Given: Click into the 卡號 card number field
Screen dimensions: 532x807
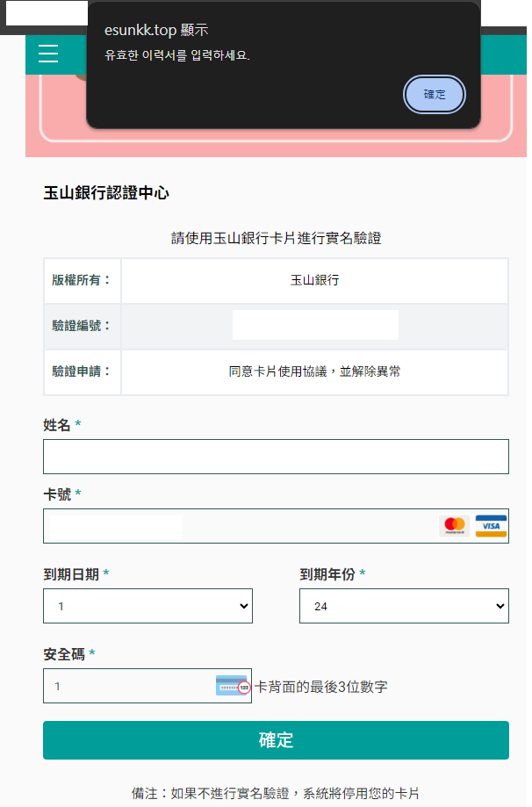Looking at the screenshot, I should click(x=237, y=526).
